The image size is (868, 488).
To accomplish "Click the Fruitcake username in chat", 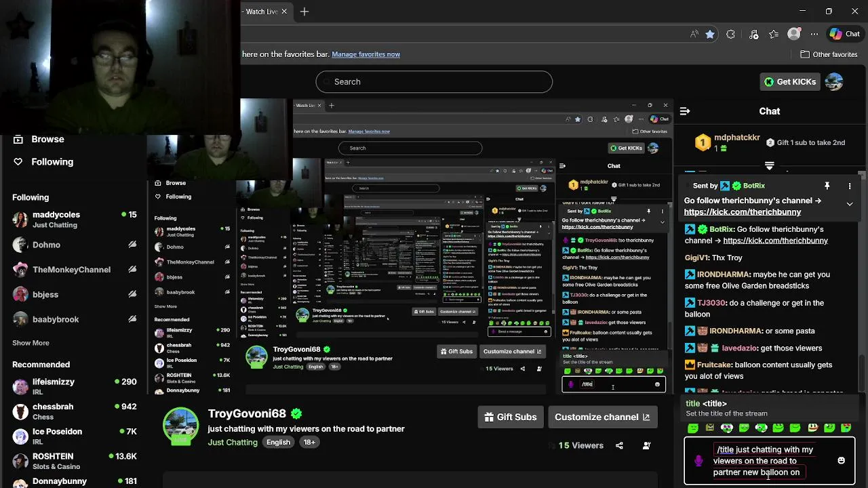I will tap(714, 365).
